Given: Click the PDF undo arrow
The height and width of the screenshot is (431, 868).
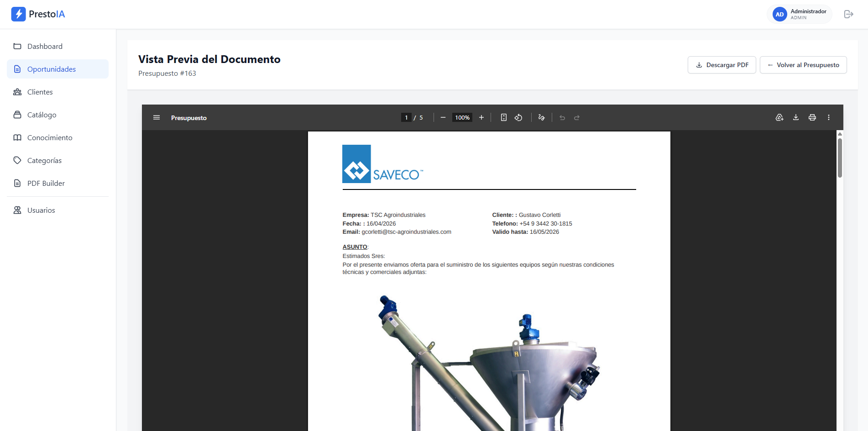Looking at the screenshot, I should (562, 117).
